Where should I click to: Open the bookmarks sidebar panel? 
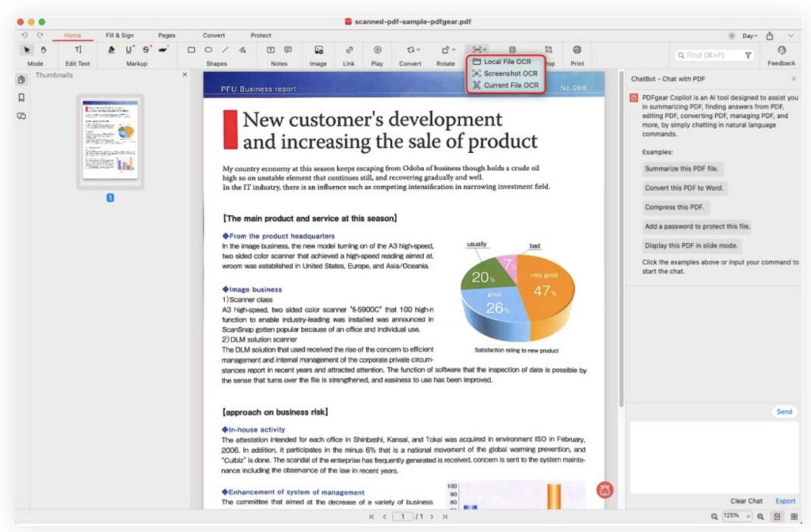tap(21, 97)
